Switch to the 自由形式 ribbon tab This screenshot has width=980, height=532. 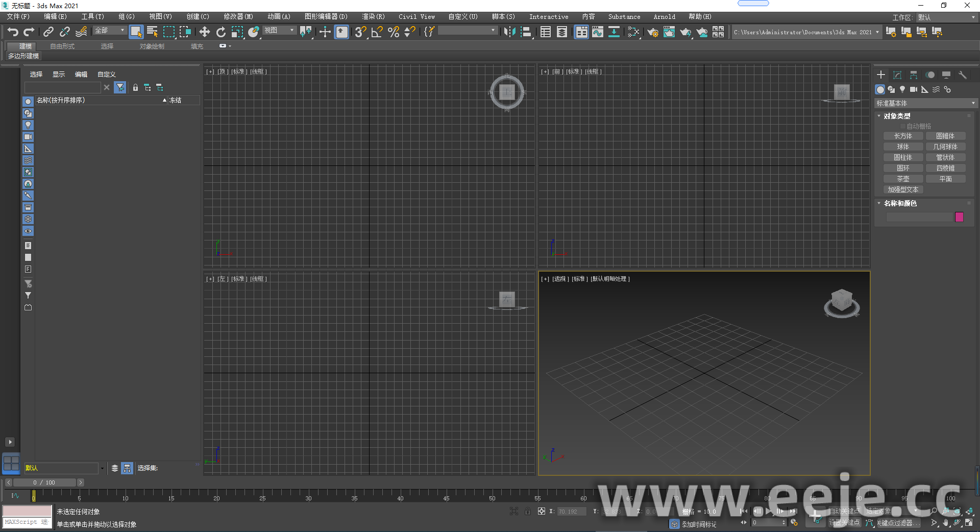[x=62, y=46]
